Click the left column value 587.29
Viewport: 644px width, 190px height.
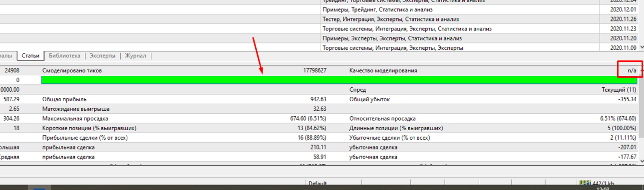coord(11,99)
